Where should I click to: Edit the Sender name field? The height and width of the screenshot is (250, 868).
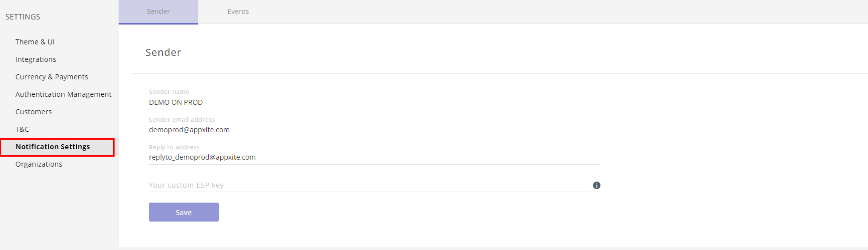(374, 102)
